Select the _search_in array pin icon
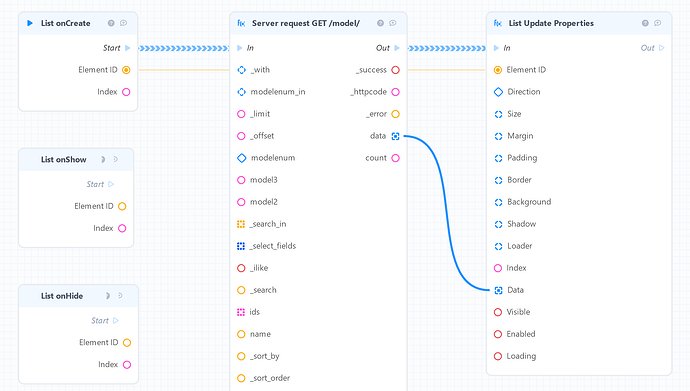The height and width of the screenshot is (391, 690). (241, 224)
